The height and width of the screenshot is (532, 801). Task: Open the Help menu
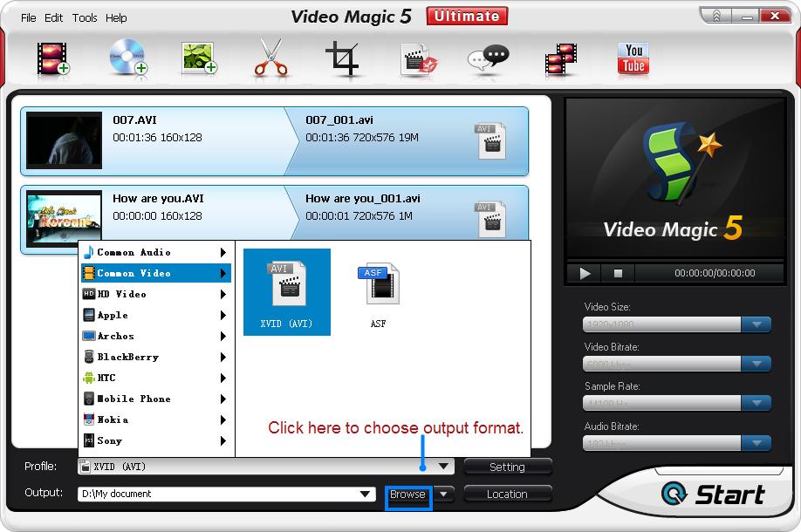click(x=116, y=17)
